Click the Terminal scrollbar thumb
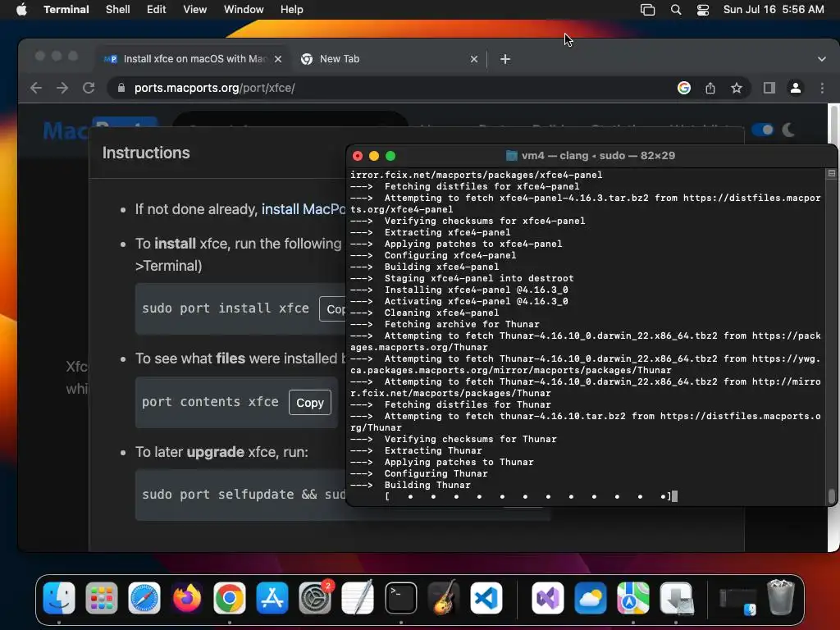Screen dimensions: 840x630 (x=832, y=496)
